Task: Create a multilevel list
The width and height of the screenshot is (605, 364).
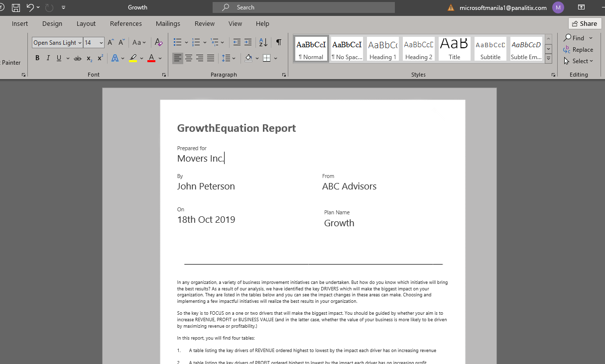Action: [215, 43]
